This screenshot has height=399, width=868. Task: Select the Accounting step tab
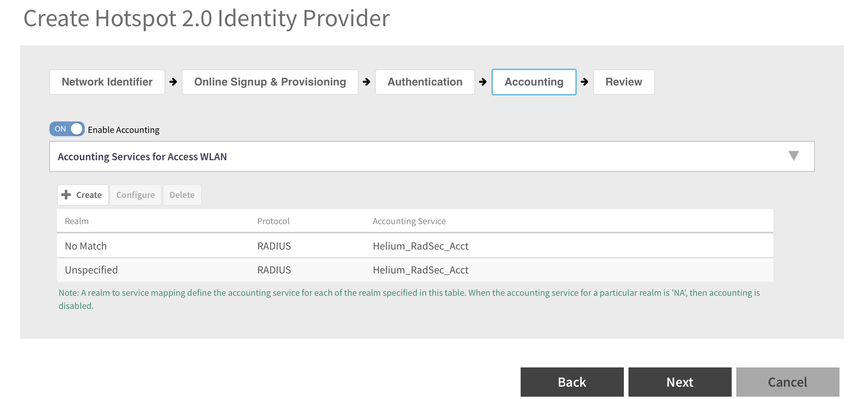point(534,82)
